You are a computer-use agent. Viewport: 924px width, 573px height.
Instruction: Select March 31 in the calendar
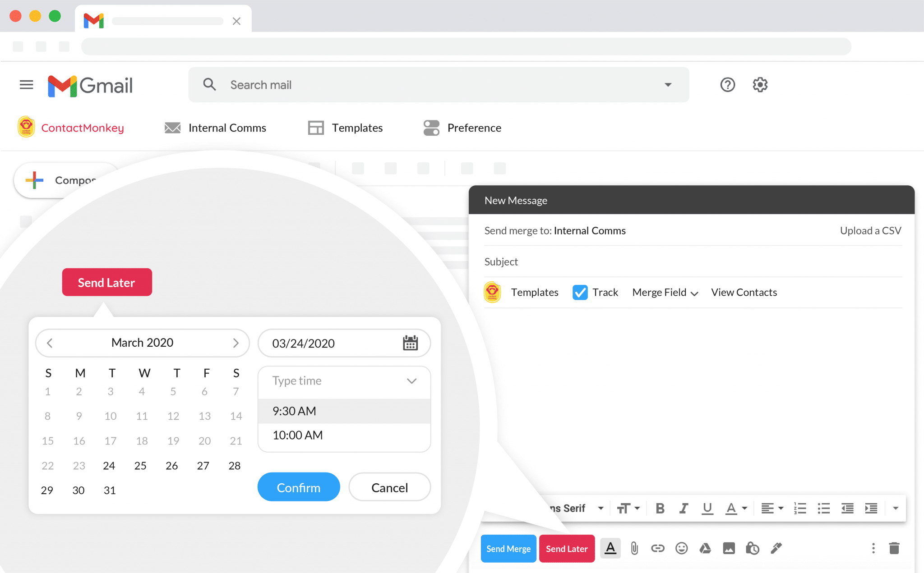[x=110, y=490]
